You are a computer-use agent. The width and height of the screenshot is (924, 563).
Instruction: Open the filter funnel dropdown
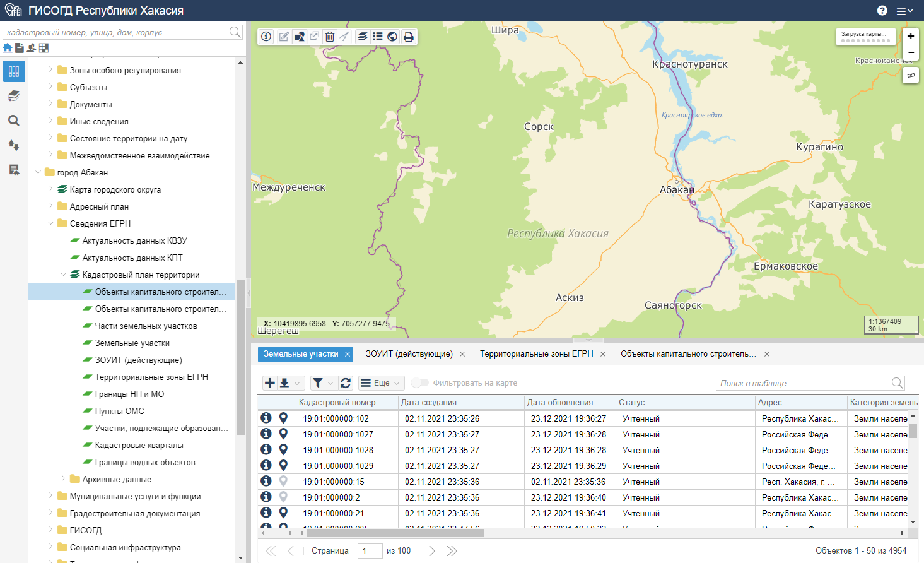click(322, 383)
